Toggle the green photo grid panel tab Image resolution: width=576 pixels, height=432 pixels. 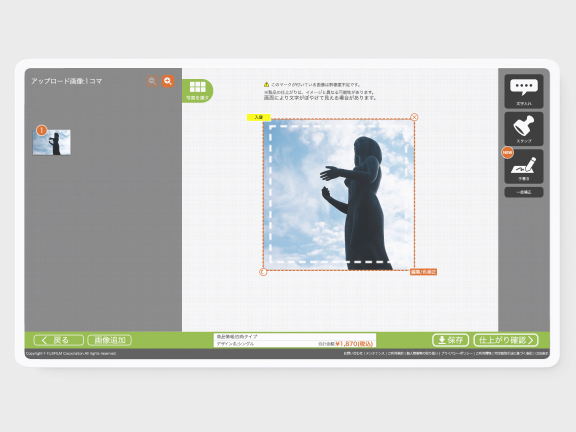point(198,91)
